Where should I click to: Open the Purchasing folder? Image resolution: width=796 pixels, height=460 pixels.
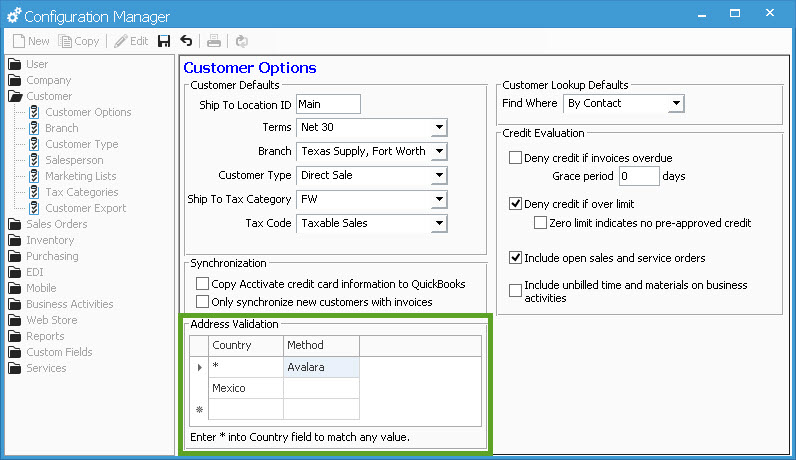click(43, 256)
